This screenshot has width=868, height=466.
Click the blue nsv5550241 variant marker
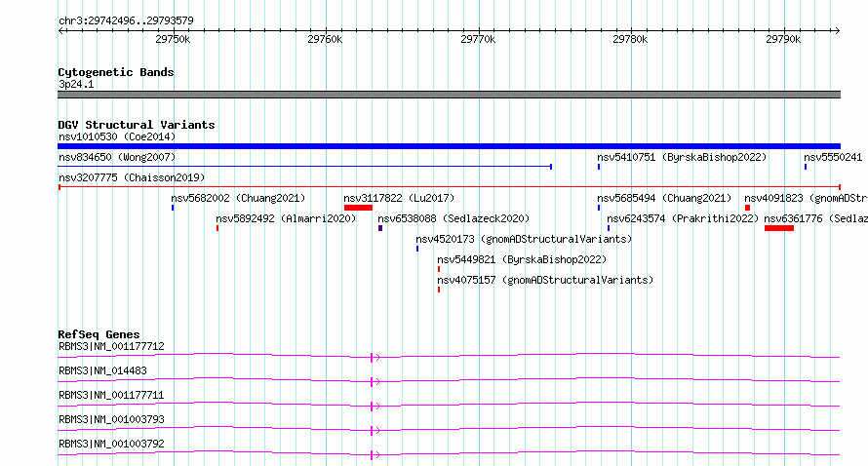pos(806,167)
